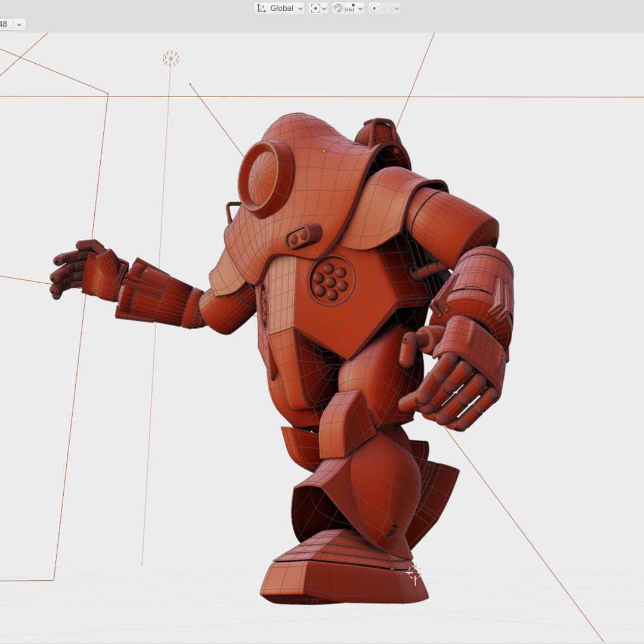Enable proportional editing in the header
Image resolution: width=644 pixels, height=644 pixels.
pyautogui.click(x=374, y=8)
